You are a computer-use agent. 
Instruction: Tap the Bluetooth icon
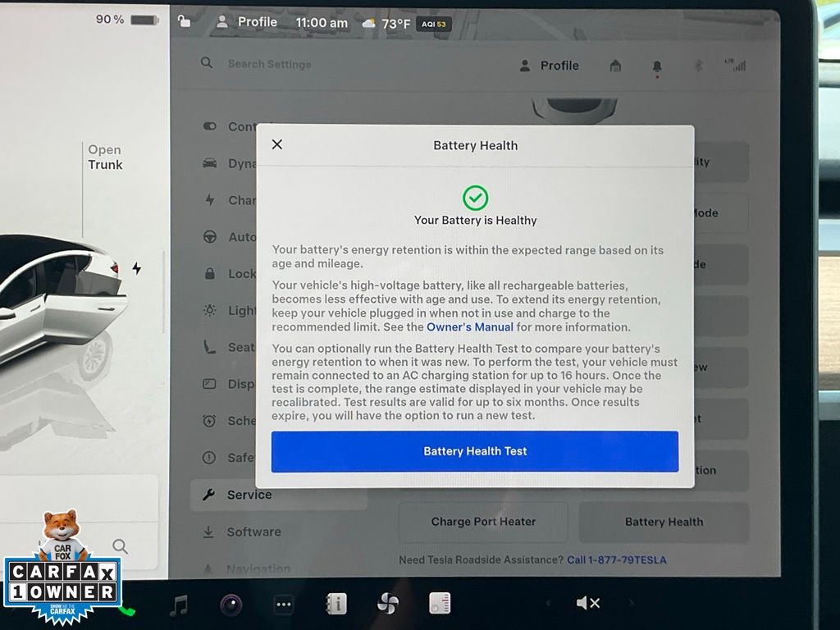click(698, 66)
